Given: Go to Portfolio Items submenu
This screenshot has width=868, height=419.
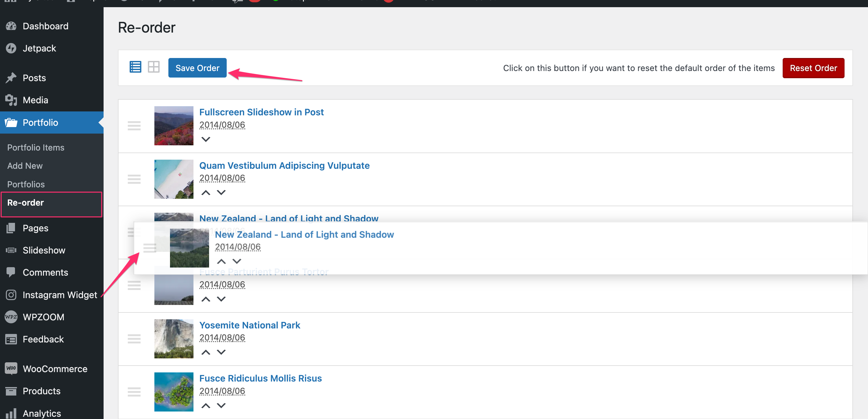Looking at the screenshot, I should click(x=36, y=147).
